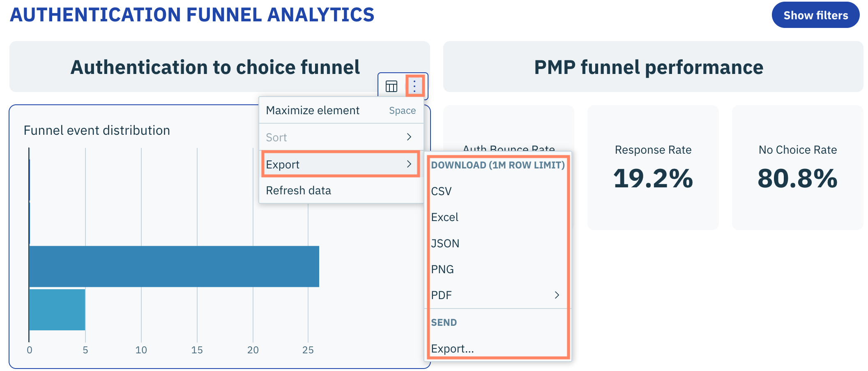The width and height of the screenshot is (868, 371).
Task: Expand the Sort submenu
Action: tap(341, 137)
